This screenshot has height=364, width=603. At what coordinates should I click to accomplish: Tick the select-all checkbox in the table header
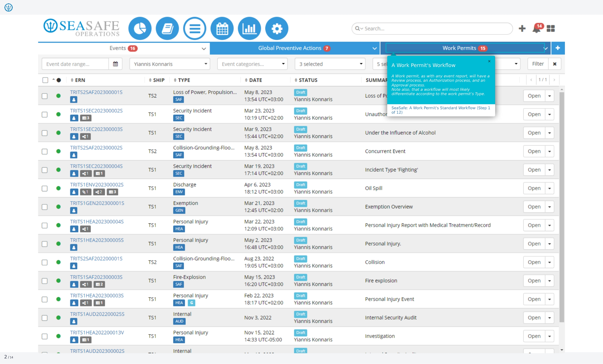[45, 80]
